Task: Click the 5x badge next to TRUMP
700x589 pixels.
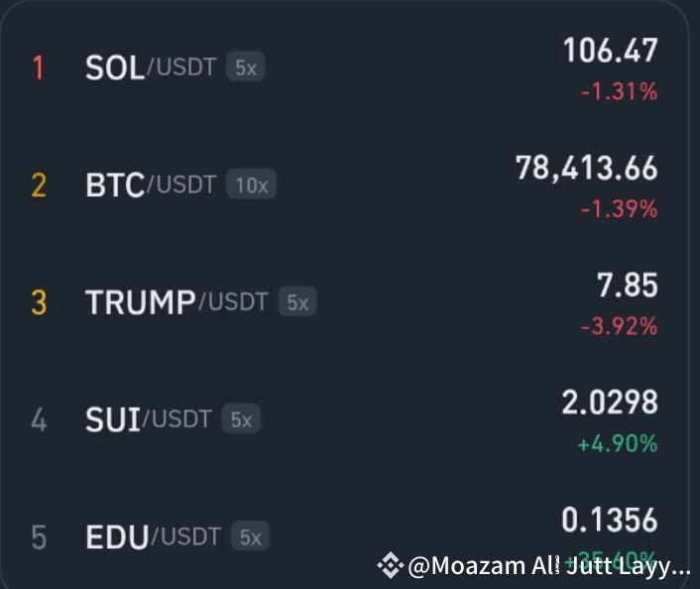Action: point(297,301)
